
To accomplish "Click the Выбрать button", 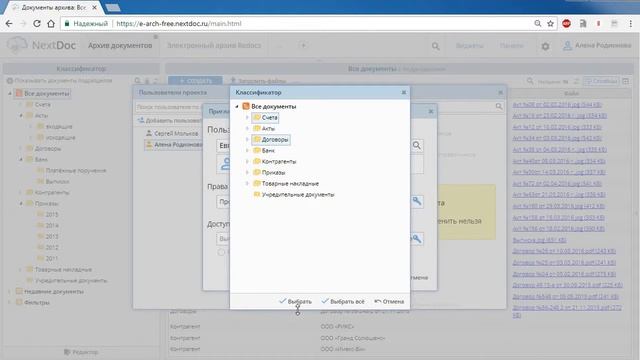I will [x=296, y=301].
